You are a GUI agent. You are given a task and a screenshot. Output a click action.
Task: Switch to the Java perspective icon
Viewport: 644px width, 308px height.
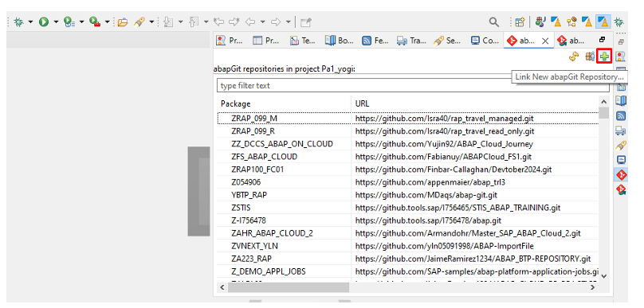(541, 21)
